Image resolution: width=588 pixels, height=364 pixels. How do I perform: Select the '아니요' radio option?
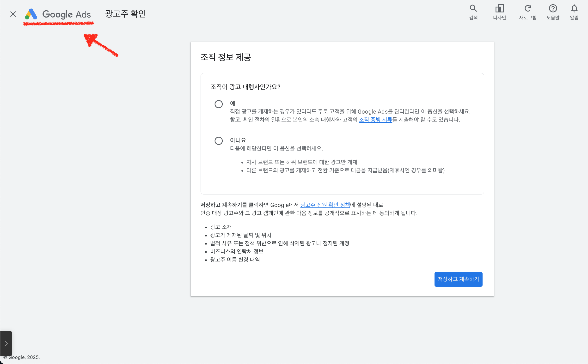coord(218,141)
